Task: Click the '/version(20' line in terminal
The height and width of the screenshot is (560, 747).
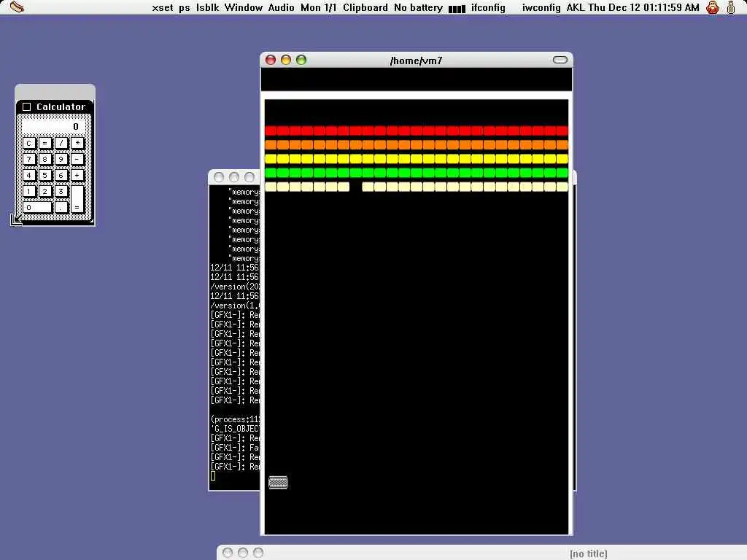Action: 236,287
